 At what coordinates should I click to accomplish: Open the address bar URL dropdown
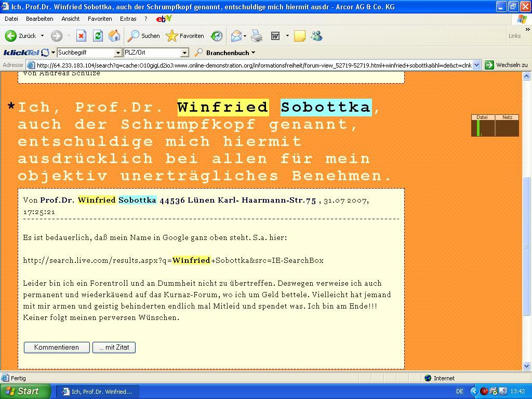[477, 65]
